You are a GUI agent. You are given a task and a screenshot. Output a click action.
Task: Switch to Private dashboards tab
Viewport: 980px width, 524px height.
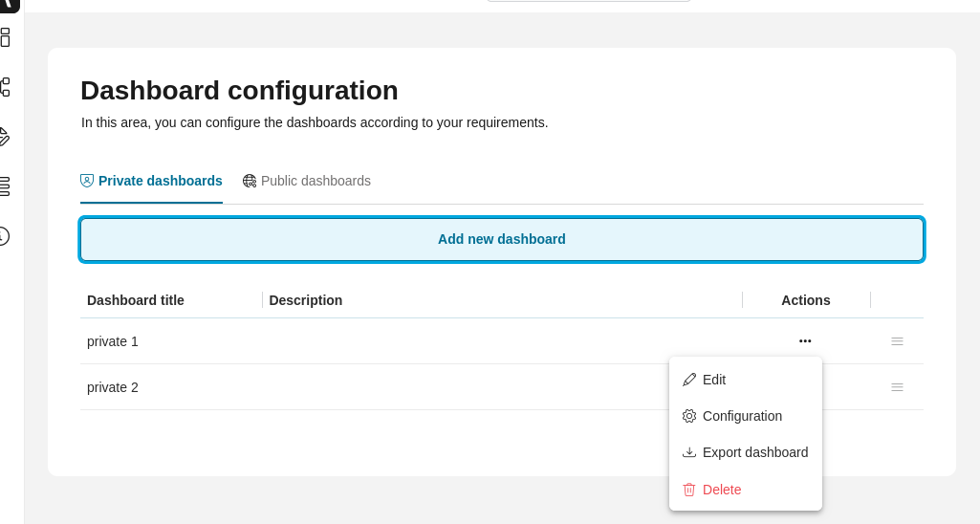pyautogui.click(x=151, y=181)
